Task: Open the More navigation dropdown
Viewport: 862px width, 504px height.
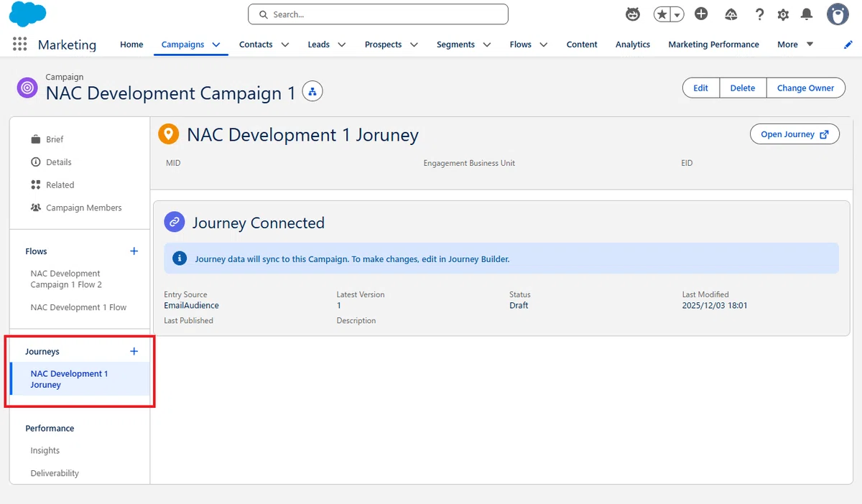Action: coord(795,45)
